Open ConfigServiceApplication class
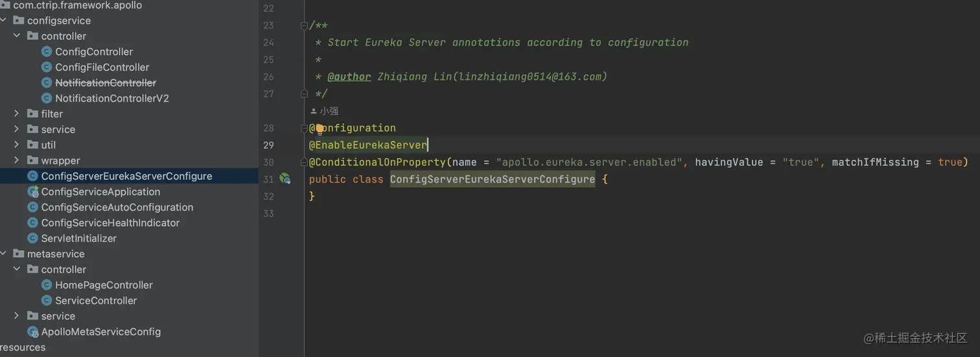Image resolution: width=980 pixels, height=357 pixels. pyautogui.click(x=100, y=192)
